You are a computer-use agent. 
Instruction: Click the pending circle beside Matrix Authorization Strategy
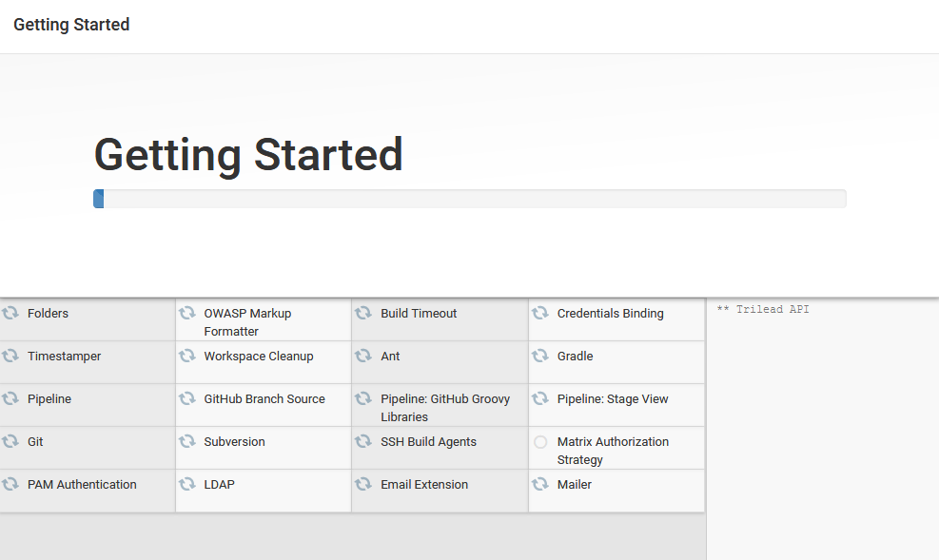tap(539, 441)
